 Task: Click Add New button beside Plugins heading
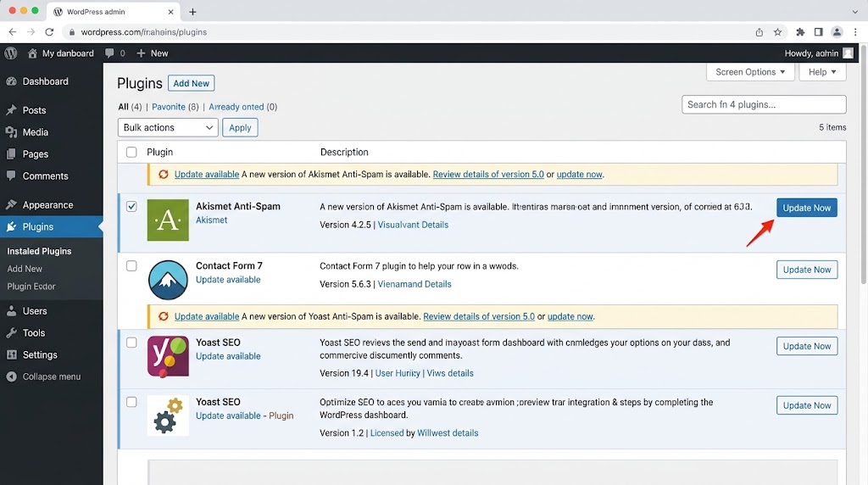pyautogui.click(x=191, y=83)
